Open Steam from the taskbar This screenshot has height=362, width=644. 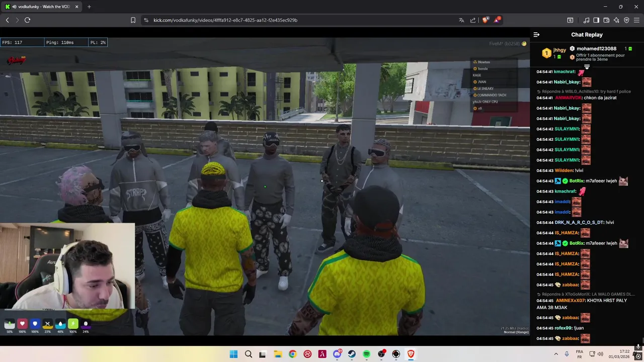click(352, 354)
